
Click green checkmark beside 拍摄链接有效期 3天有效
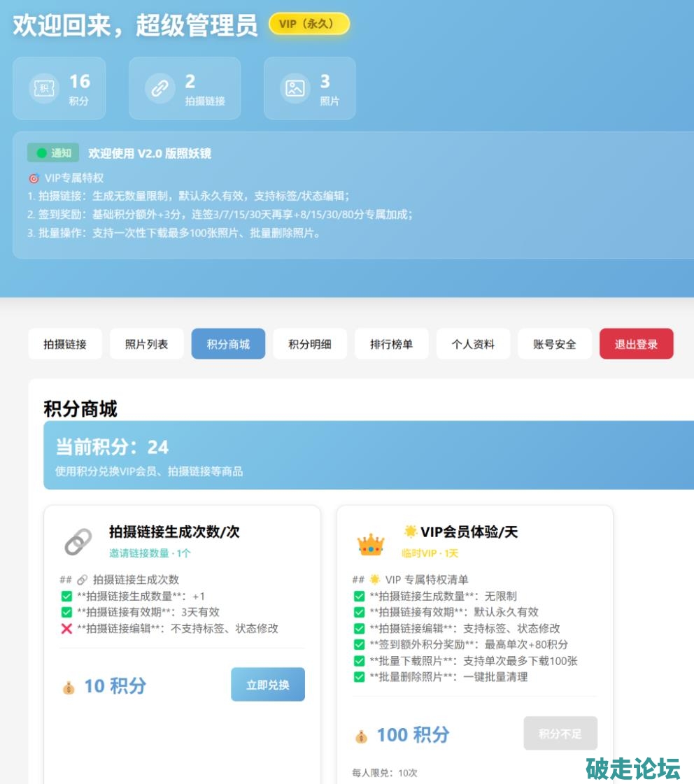(66, 613)
